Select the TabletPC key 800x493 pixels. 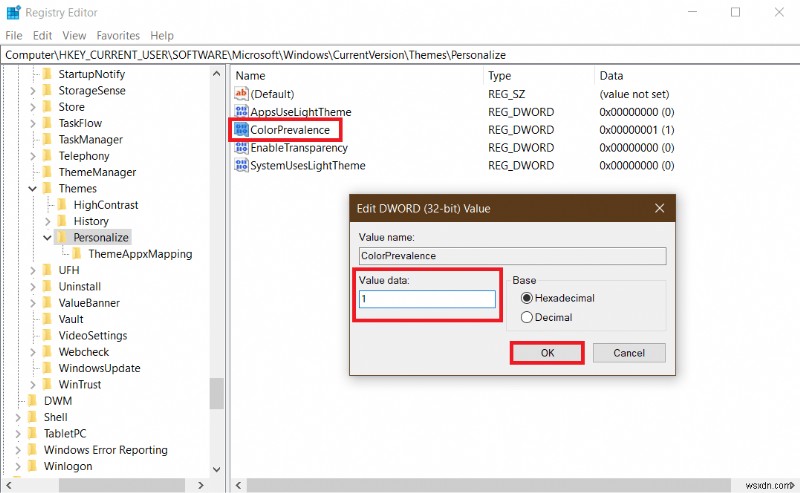[x=65, y=433]
